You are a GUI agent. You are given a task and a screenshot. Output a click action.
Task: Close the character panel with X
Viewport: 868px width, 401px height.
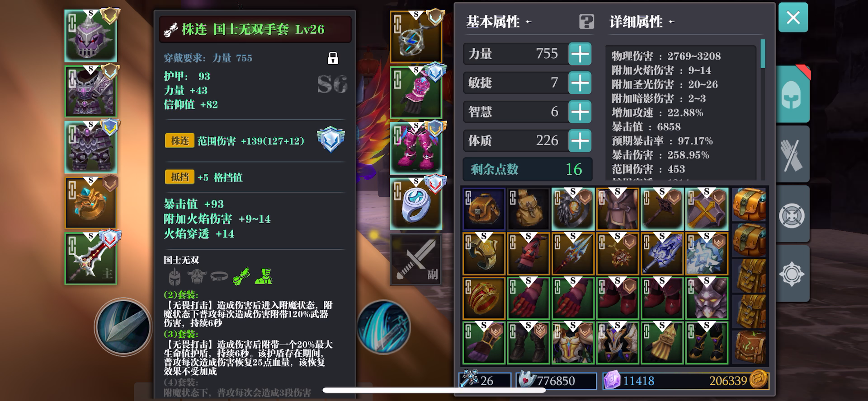pyautogui.click(x=793, y=18)
